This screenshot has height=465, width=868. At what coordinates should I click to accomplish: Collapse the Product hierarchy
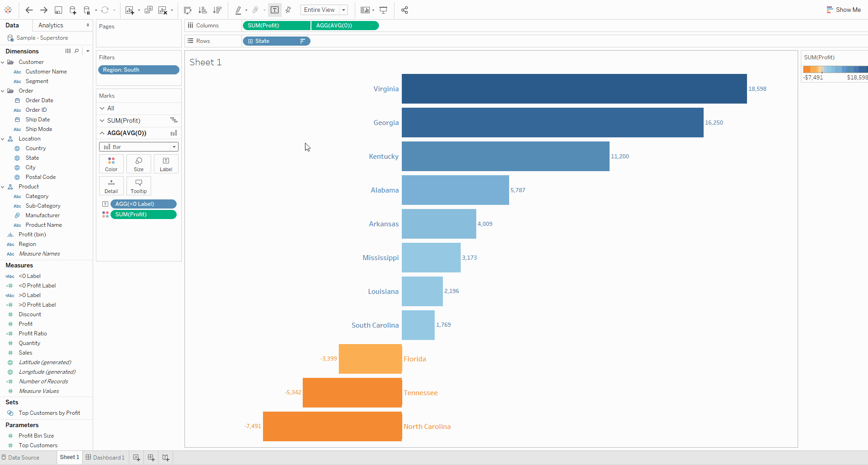click(x=3, y=187)
